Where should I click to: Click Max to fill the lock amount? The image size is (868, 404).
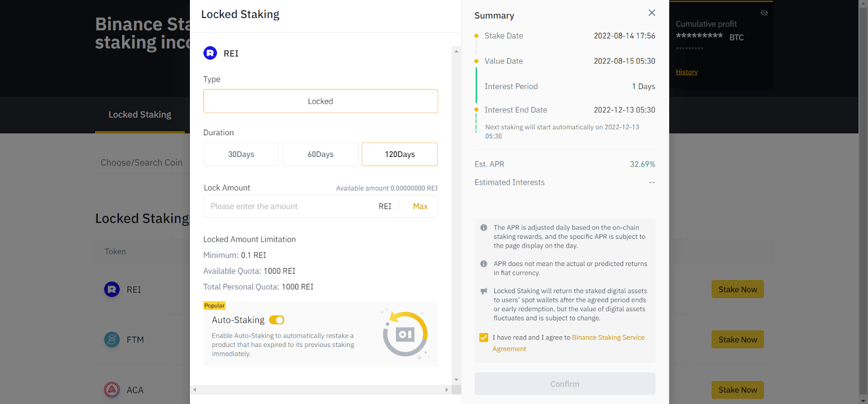[x=420, y=206]
